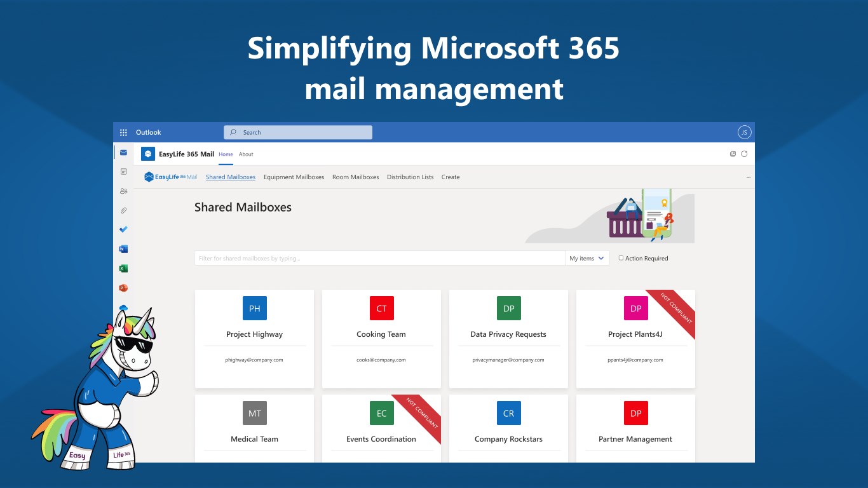Open the Cooking Team mailbox title
The image size is (868, 488).
(x=381, y=334)
